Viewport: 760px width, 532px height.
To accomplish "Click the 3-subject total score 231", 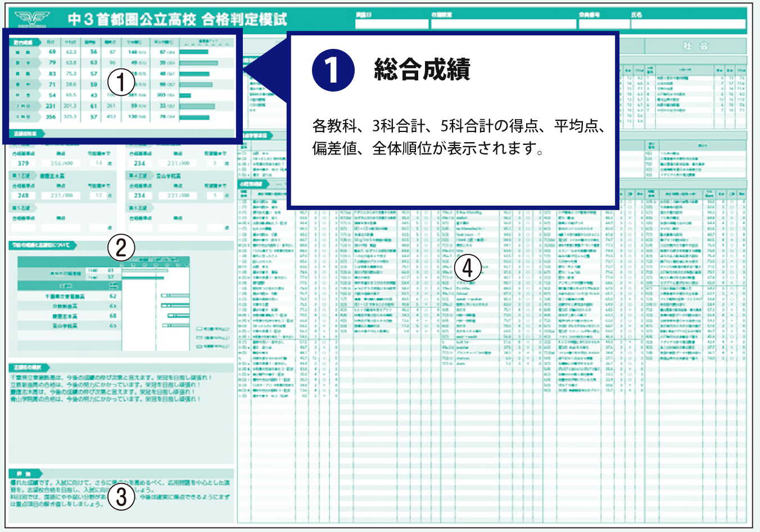I will point(51,106).
